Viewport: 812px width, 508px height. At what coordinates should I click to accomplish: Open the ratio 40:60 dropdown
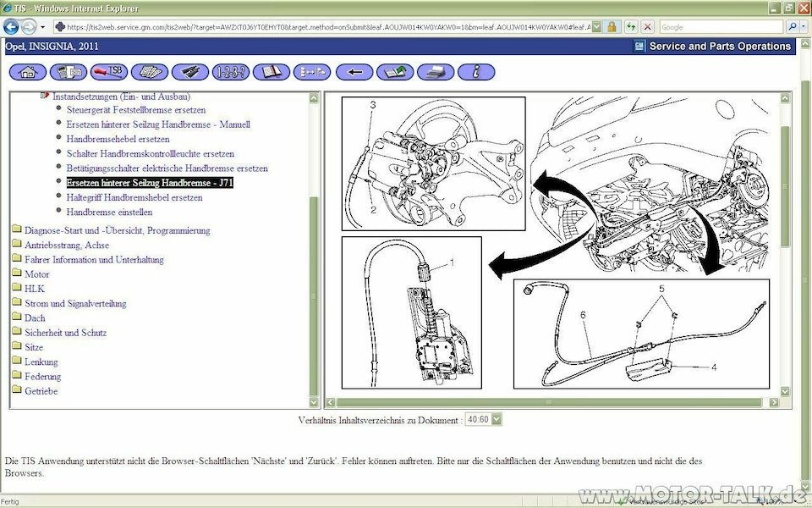tap(484, 419)
